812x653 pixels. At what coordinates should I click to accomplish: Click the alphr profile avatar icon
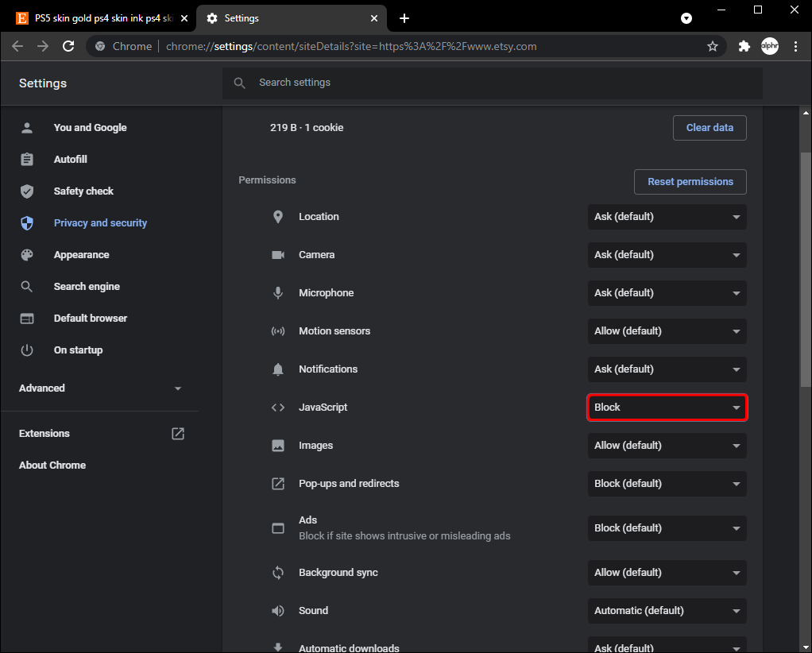769,46
